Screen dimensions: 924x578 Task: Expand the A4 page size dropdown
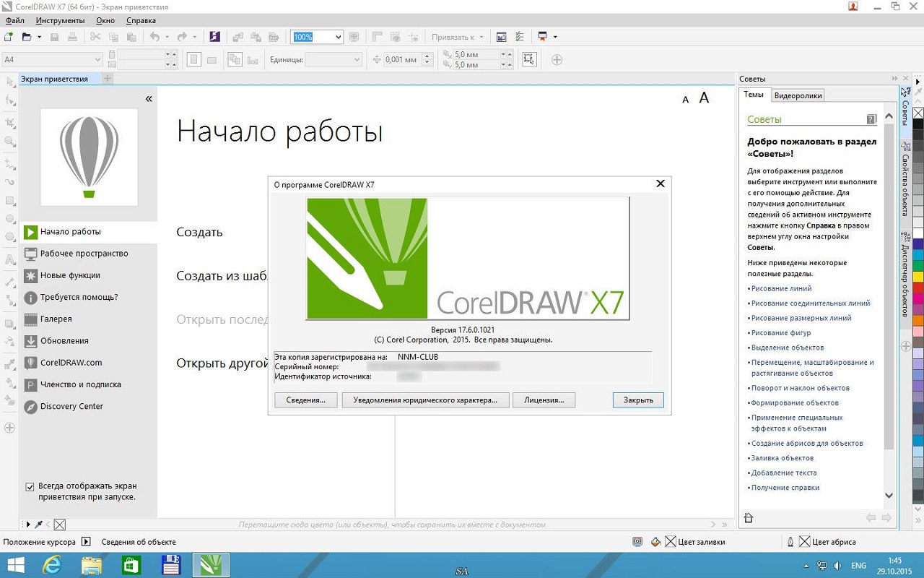pos(97,59)
